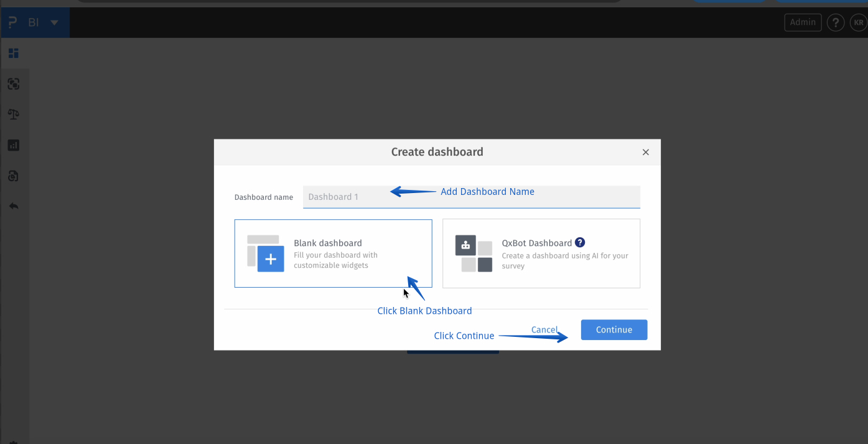Open the Dashboards panel in the sidebar

13,53
